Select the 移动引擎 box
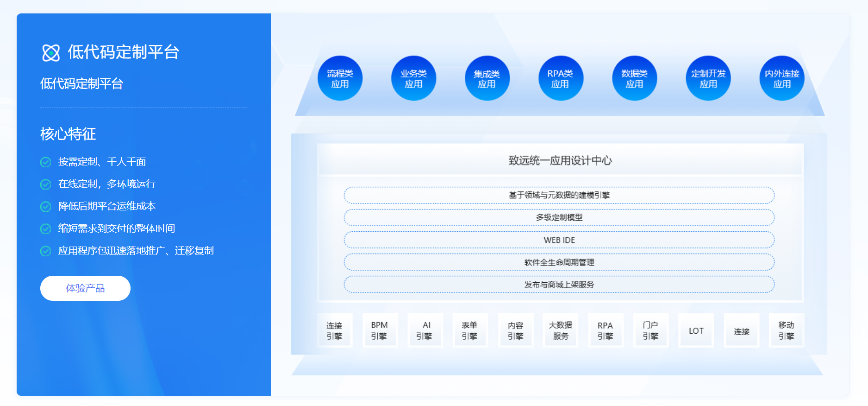The image size is (868, 406). [786, 330]
